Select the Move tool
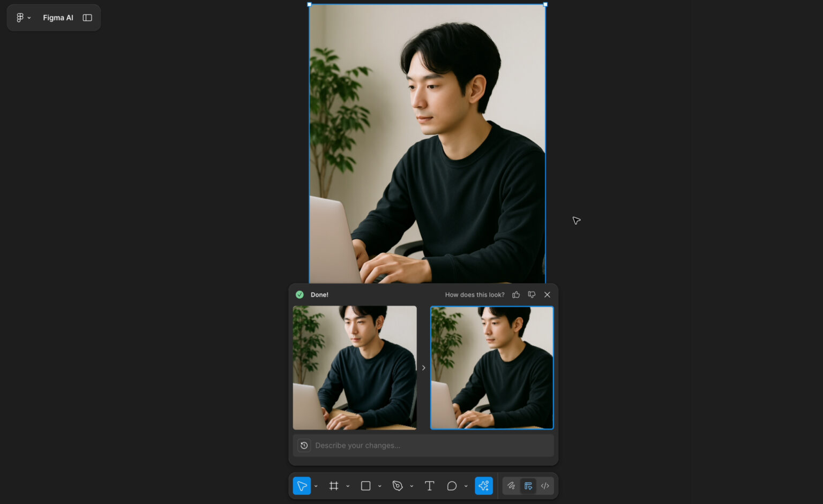Viewport: 823px width, 504px height. click(x=302, y=486)
